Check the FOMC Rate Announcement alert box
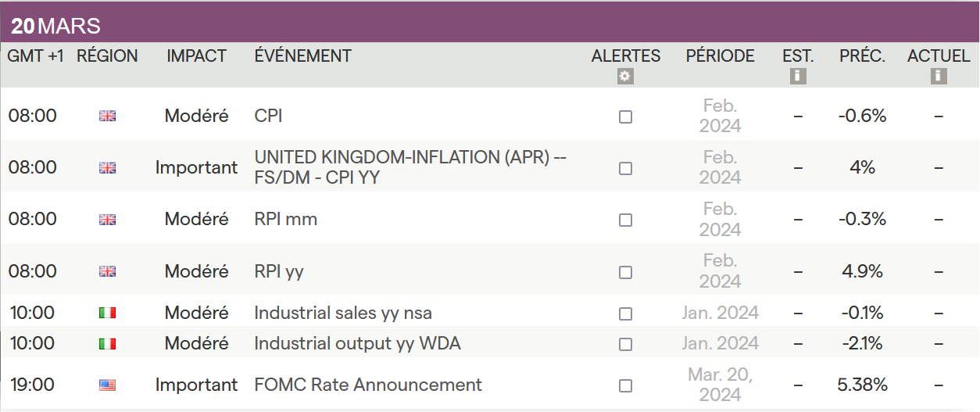The image size is (980, 412). 625,385
